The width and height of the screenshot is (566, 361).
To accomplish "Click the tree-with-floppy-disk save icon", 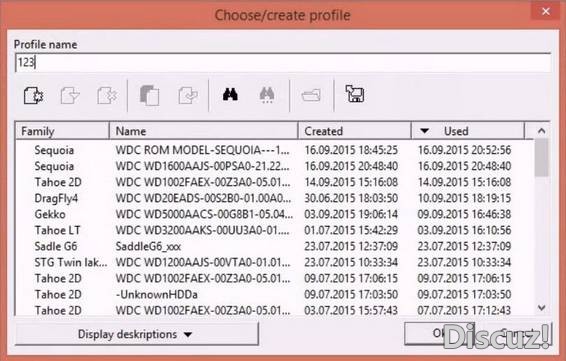I will [354, 93].
